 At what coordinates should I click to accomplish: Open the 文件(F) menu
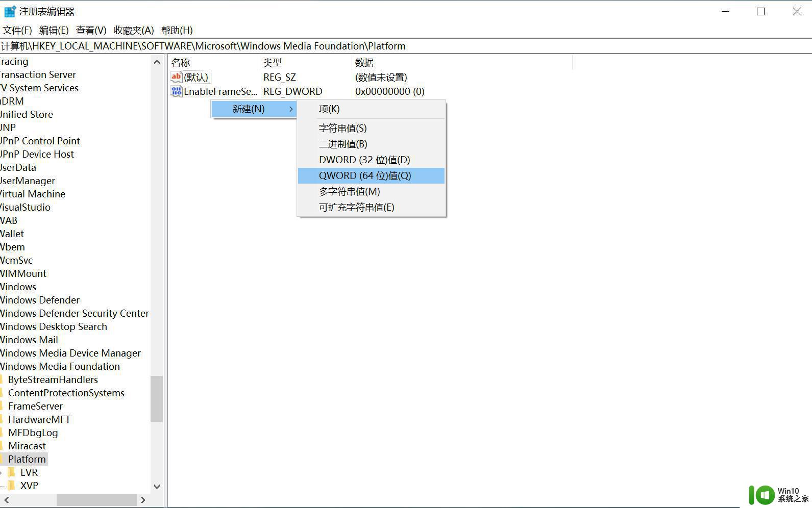point(17,30)
